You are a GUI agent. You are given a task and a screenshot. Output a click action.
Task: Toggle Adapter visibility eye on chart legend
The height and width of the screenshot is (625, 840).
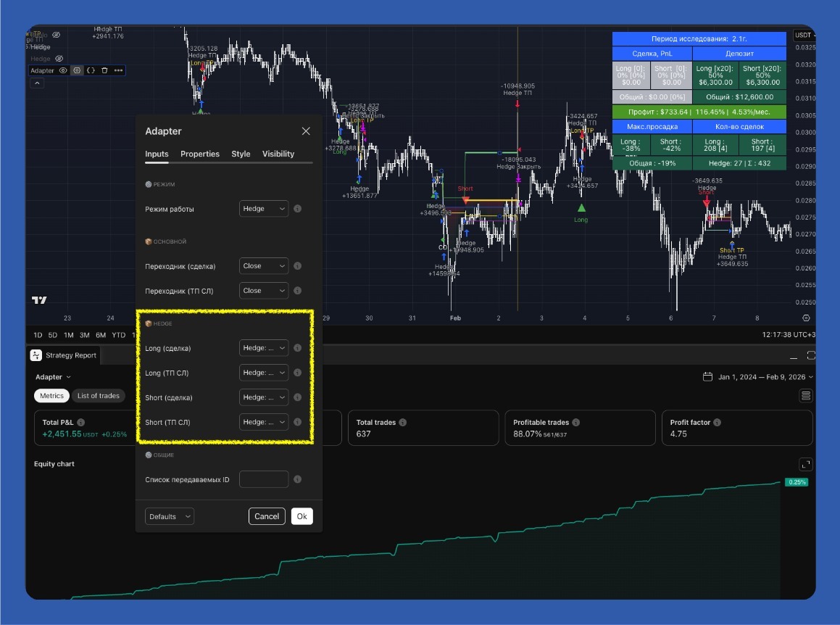pyautogui.click(x=63, y=70)
